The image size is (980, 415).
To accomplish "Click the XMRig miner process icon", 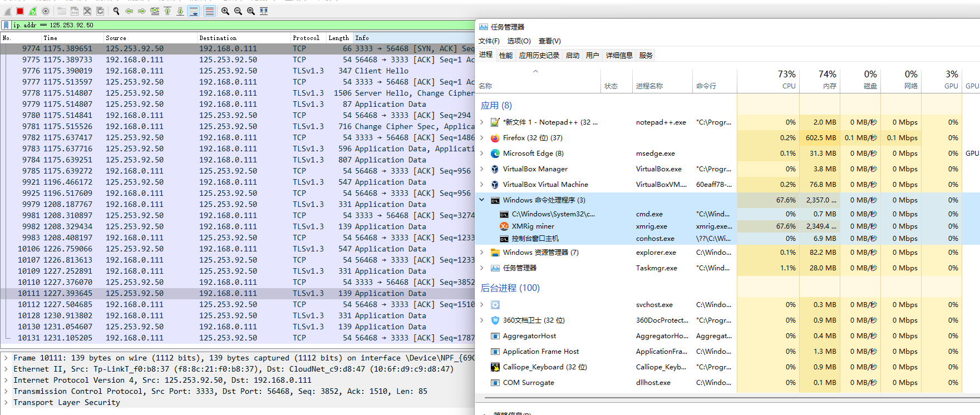I will [x=504, y=226].
